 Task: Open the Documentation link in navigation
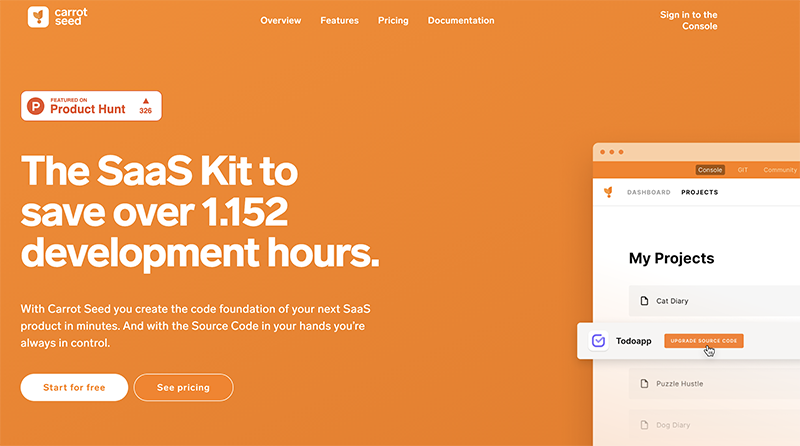461,20
